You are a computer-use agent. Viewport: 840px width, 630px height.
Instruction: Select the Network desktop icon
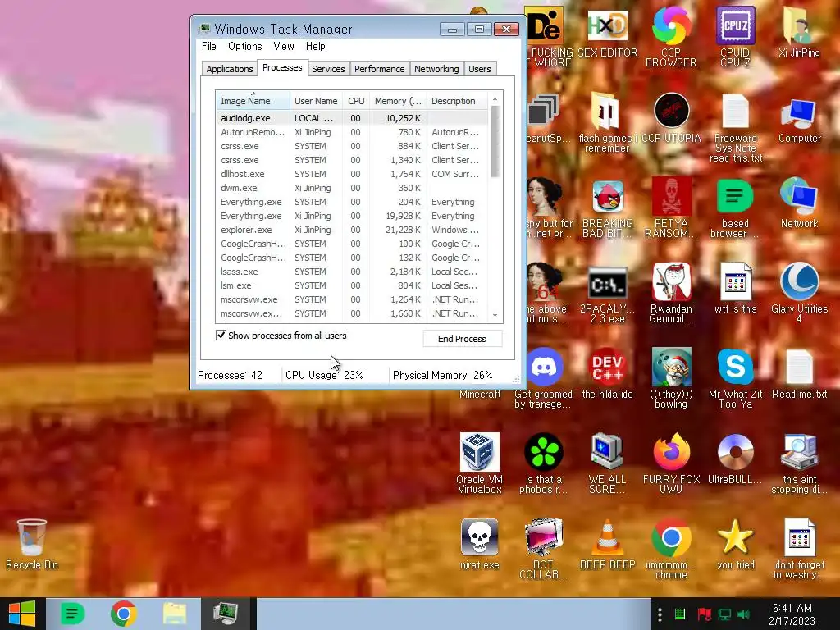point(799,203)
